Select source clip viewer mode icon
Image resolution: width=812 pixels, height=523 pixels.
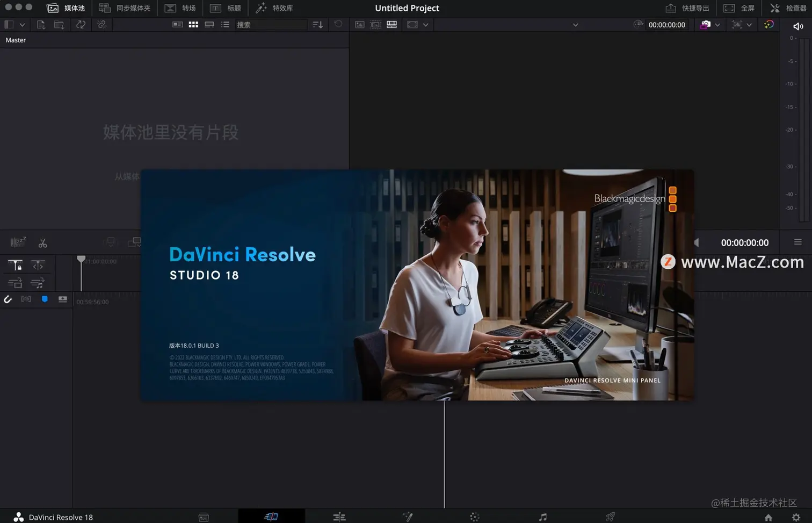coord(359,25)
